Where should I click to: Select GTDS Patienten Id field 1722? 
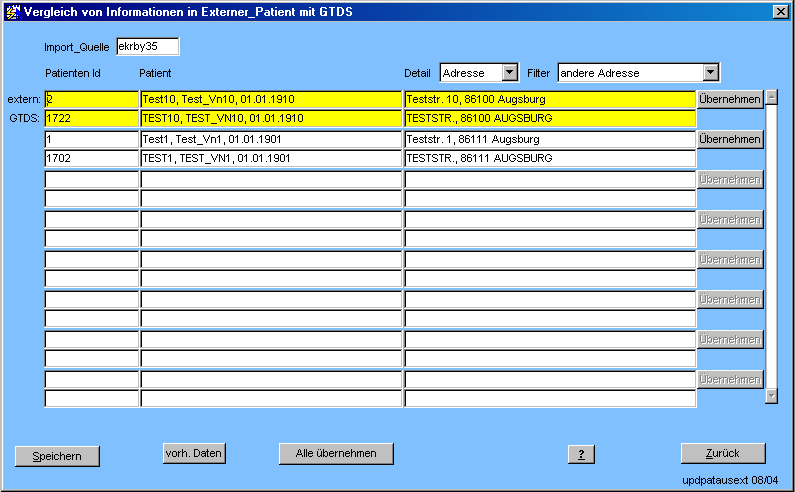(x=91, y=119)
